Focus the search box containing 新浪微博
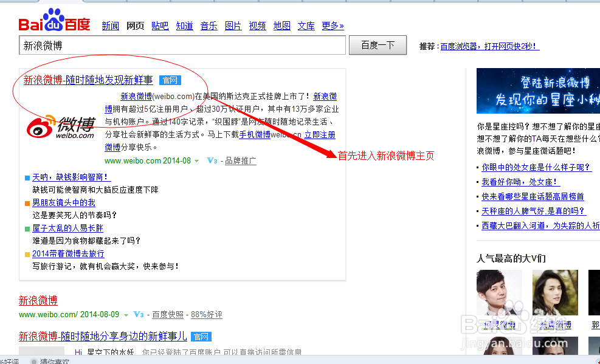This screenshot has width=600, height=364. point(182,46)
